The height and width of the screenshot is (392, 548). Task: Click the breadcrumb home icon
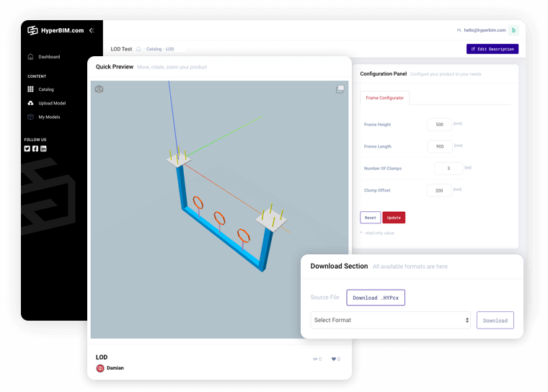[138, 49]
